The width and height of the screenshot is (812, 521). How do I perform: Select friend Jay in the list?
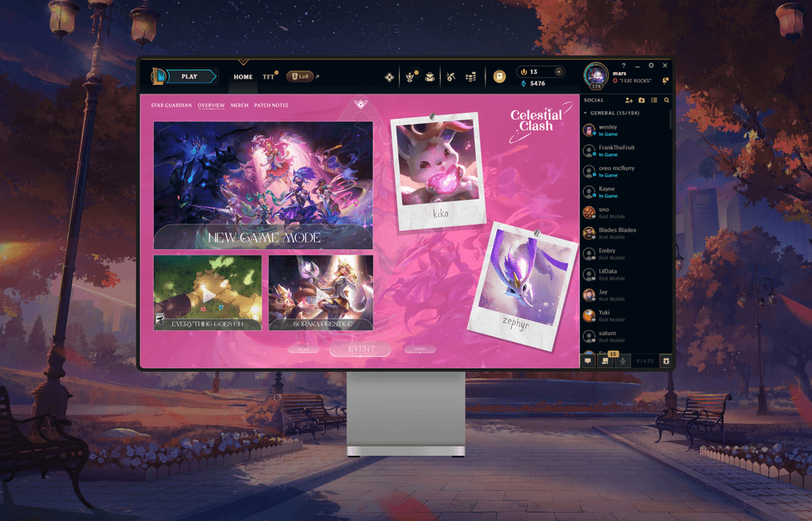pyautogui.click(x=625, y=295)
